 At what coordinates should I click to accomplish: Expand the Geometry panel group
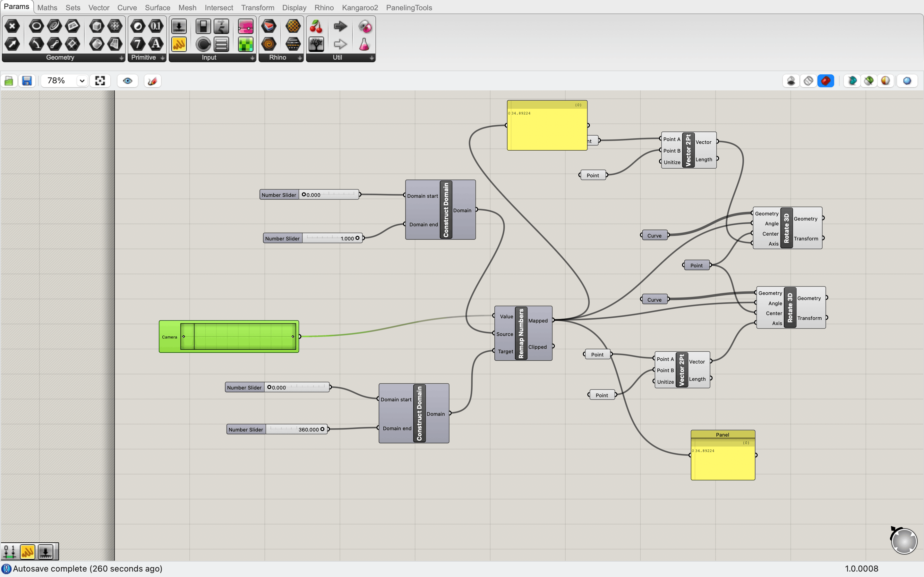(x=121, y=58)
